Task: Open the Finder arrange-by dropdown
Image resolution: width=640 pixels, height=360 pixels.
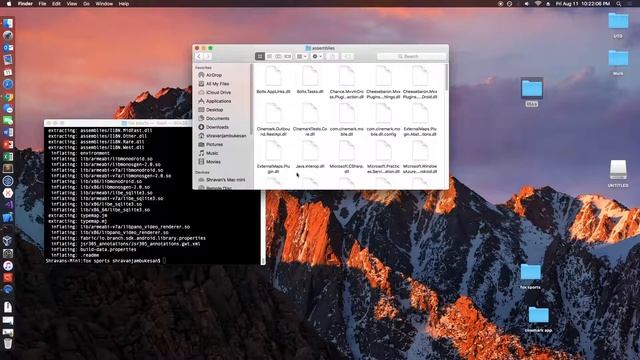Action: (302, 56)
